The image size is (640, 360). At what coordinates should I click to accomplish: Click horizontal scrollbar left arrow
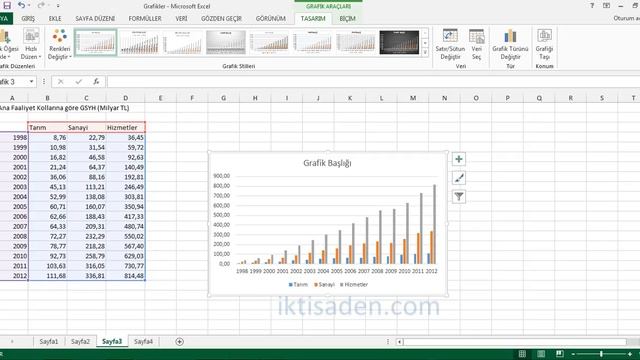pos(400,342)
